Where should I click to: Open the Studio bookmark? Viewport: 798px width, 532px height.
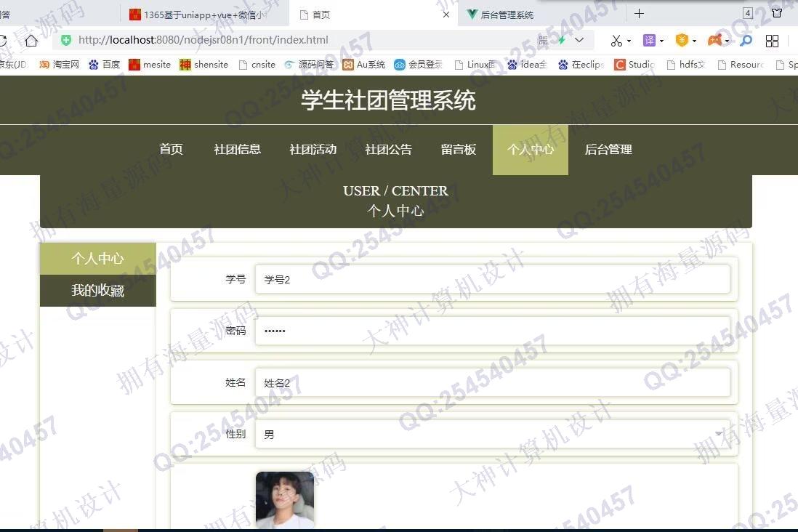pos(634,65)
